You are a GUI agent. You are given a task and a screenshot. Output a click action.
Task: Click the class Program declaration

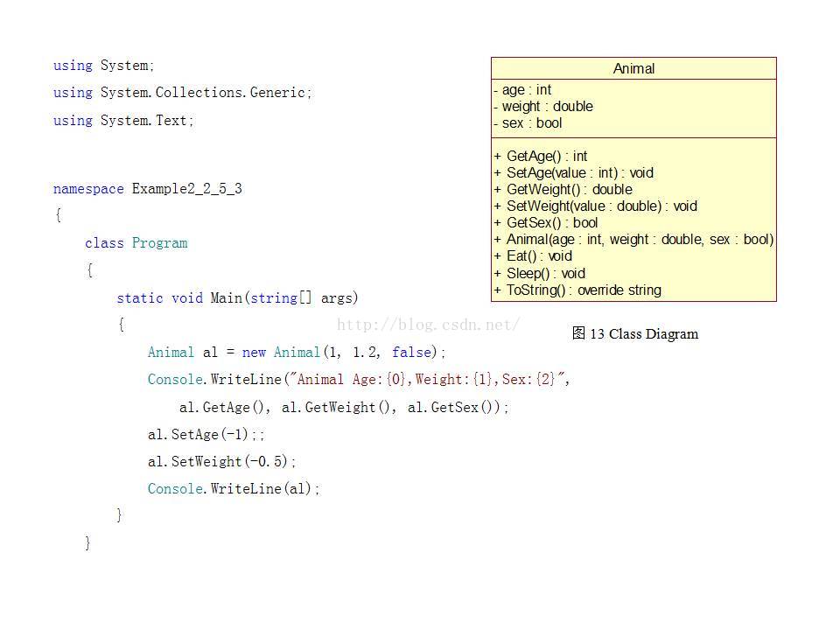[x=136, y=243]
